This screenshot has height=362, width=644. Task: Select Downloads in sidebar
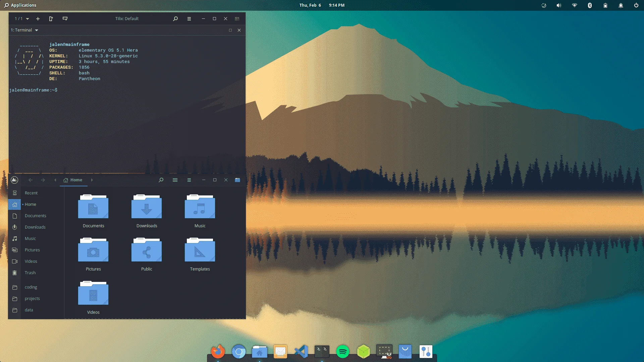tap(36, 227)
